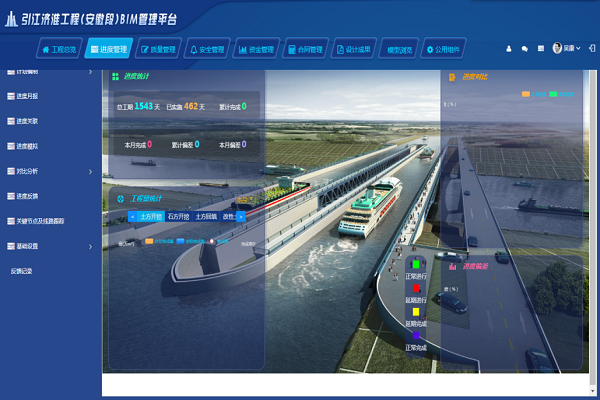Open the 设计成果 document tab
This screenshot has width=600, height=400.
354,48
